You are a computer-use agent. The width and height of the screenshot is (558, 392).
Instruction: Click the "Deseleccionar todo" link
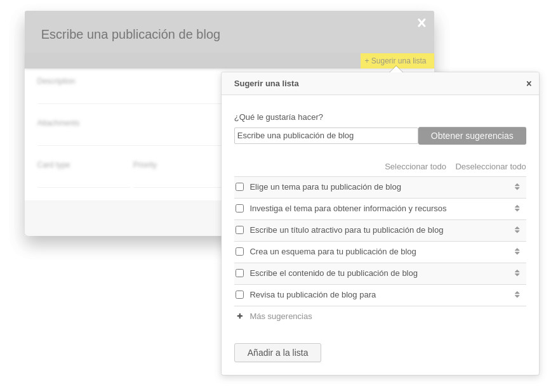[491, 166]
